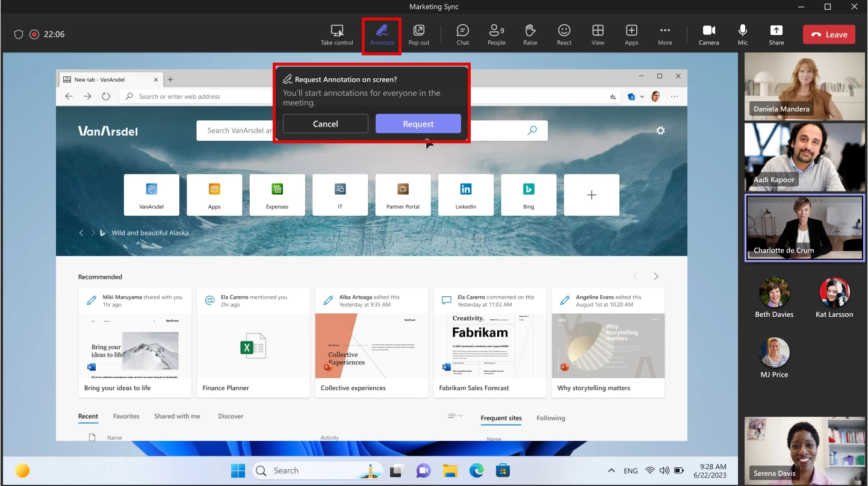Favorite this page with the star icon
This screenshot has width=868, height=486.
613,96
